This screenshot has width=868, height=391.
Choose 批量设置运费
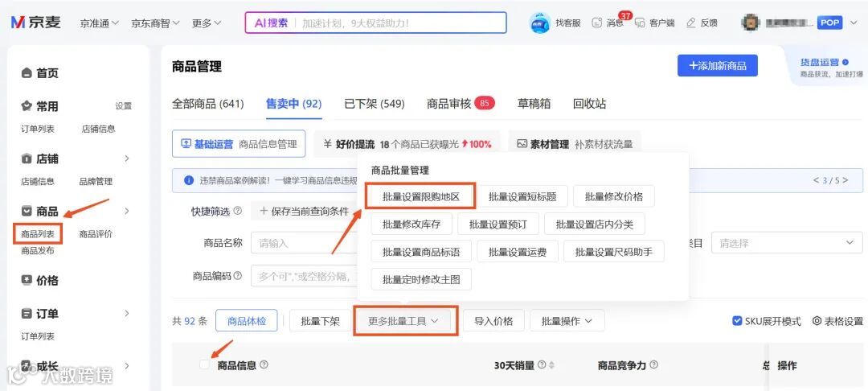tap(517, 252)
